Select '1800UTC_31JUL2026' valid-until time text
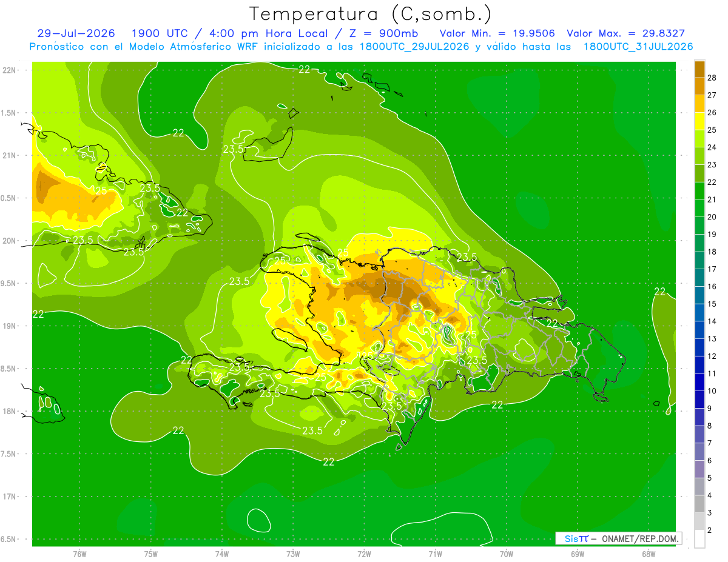This screenshot has width=728, height=562. click(638, 47)
